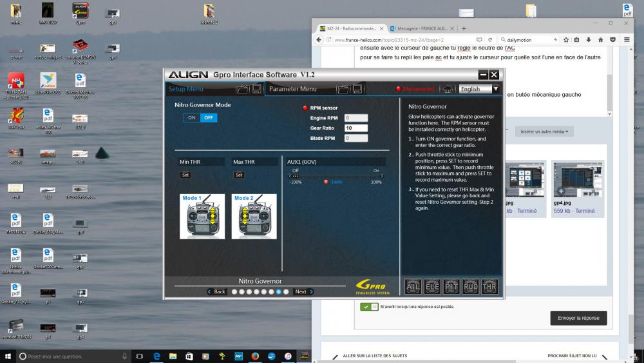644x363 pixels.
Task: Click the browser tab close on Messagerie
Action: tap(452, 28)
